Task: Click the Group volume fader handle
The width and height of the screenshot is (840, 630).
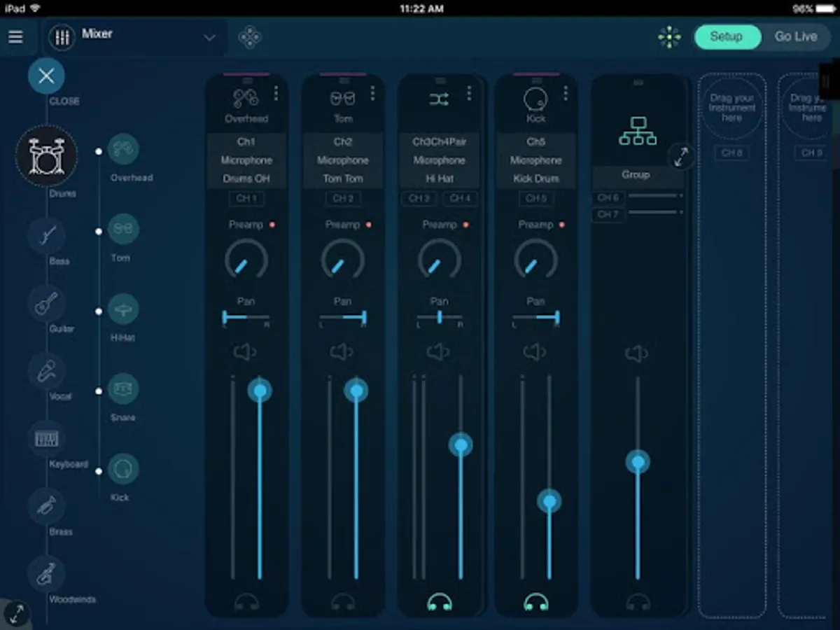Action: [x=638, y=462]
